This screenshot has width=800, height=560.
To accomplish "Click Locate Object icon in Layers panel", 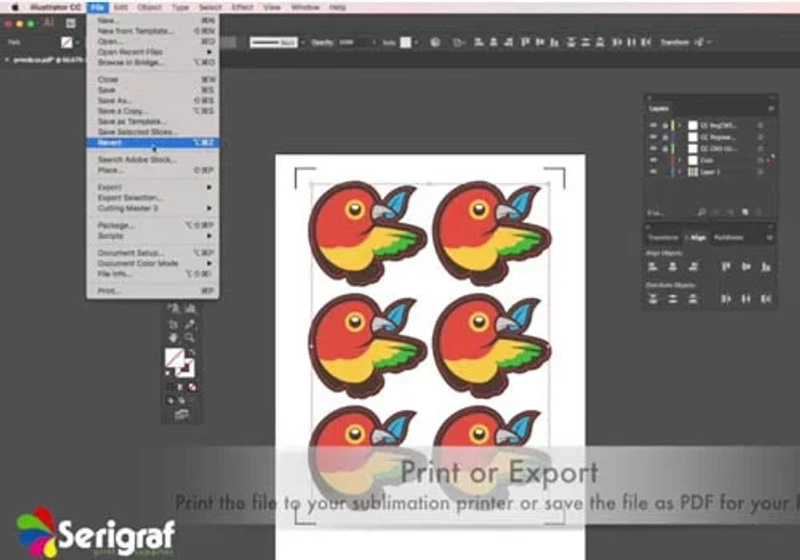I will click(703, 212).
